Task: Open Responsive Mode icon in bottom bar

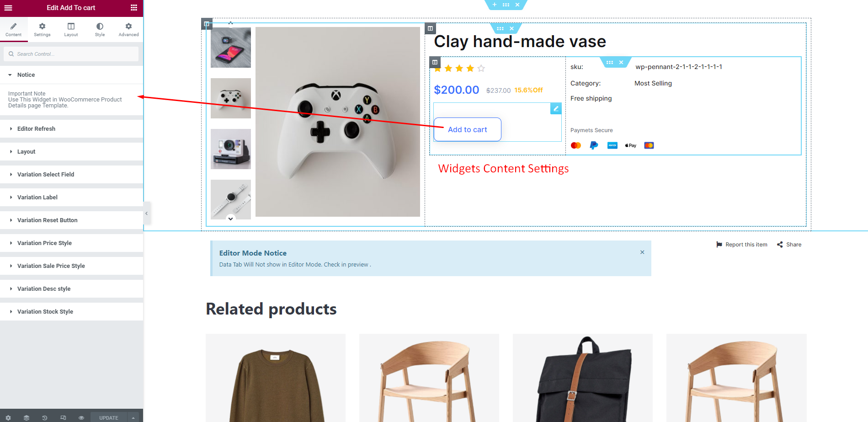Action: coord(63,418)
